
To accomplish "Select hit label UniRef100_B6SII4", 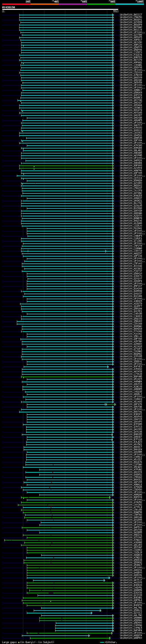I will coord(131,30).
